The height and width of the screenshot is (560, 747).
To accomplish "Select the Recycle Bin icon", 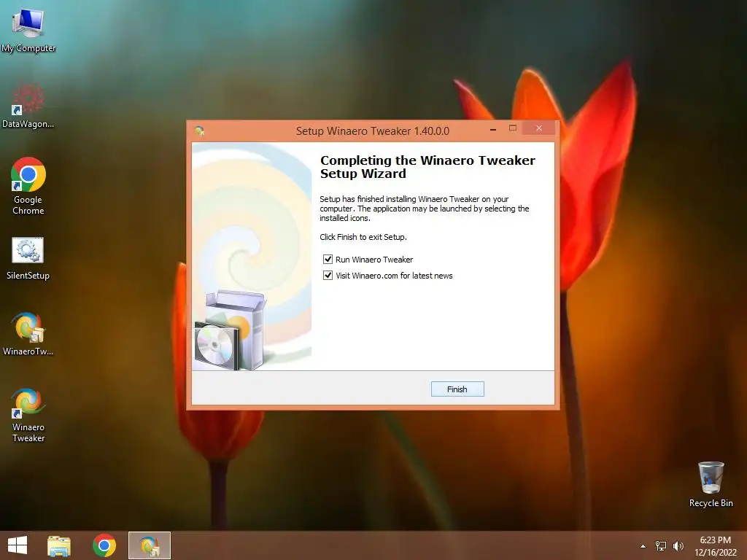I will [711, 484].
